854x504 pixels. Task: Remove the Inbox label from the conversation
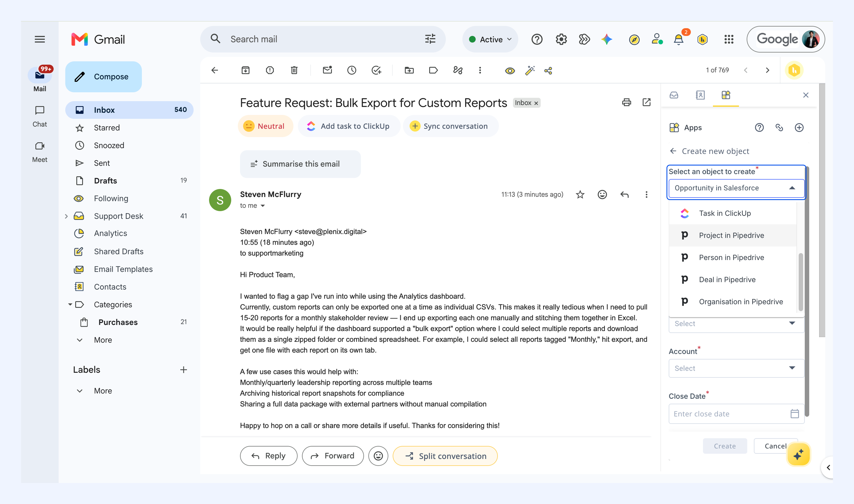[536, 103]
